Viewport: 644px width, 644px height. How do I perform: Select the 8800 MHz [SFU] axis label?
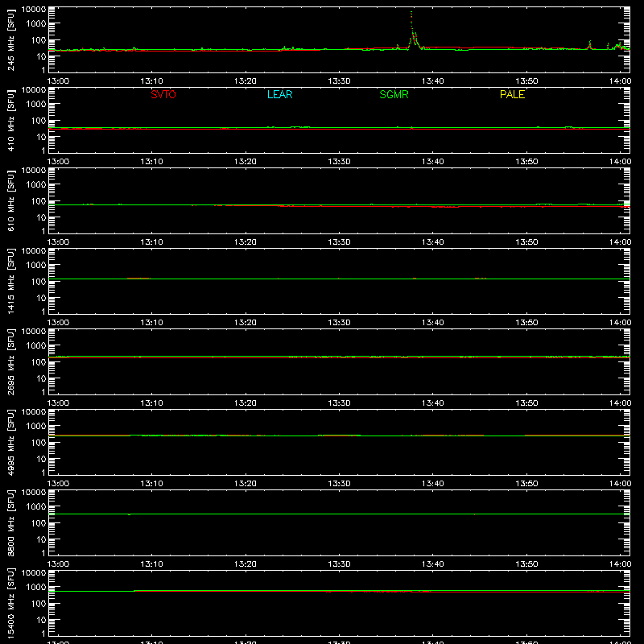(x=10, y=522)
